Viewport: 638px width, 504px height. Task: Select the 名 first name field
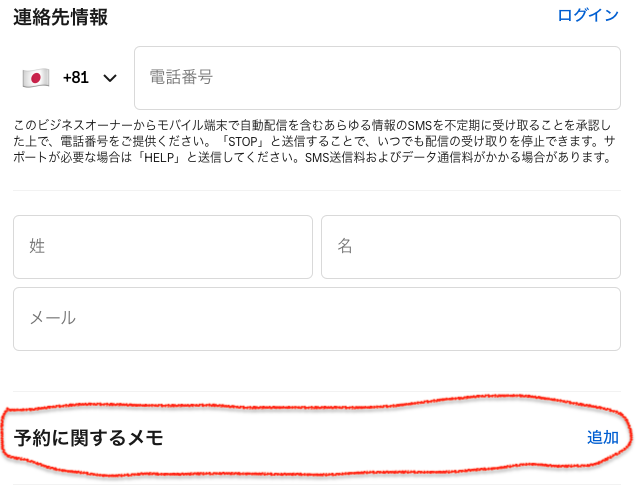coord(471,247)
